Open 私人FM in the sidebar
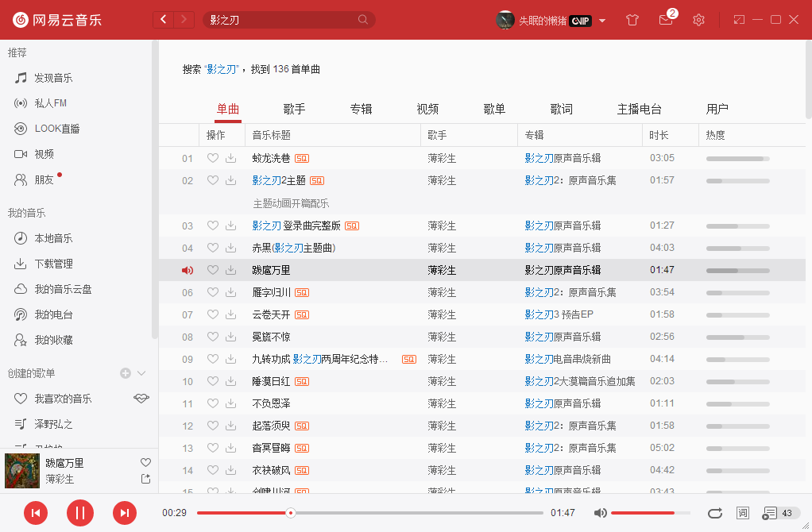 pos(50,103)
